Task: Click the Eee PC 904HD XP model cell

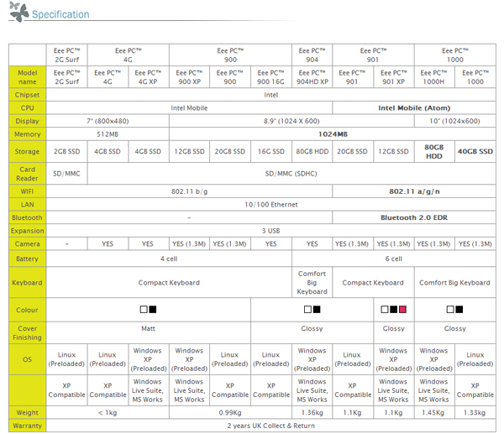Action: (312, 77)
